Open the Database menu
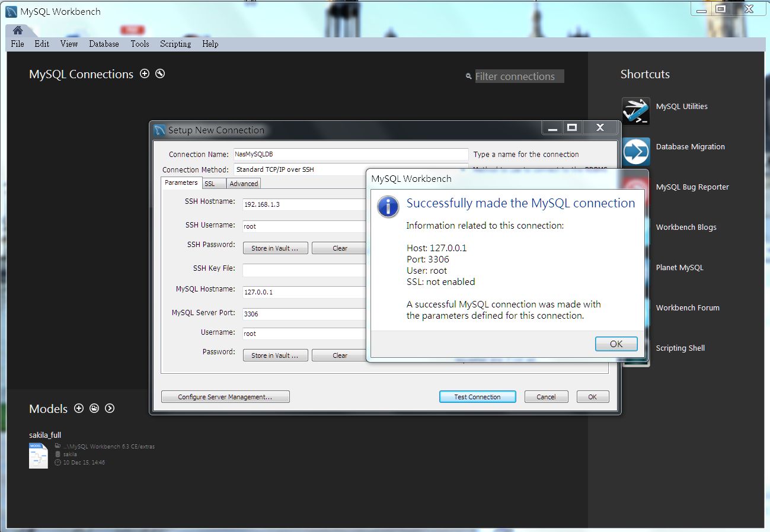The width and height of the screenshot is (770, 532). 104,44
